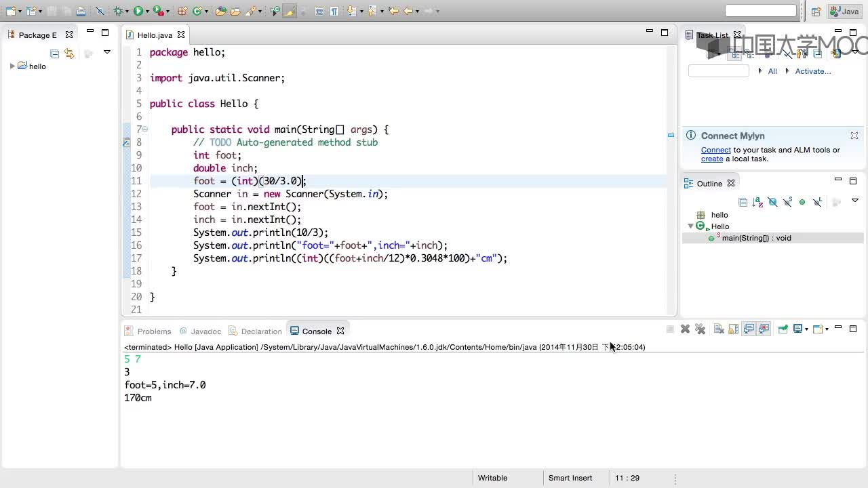Click the Connect link in Mylyn notice

[x=716, y=150]
